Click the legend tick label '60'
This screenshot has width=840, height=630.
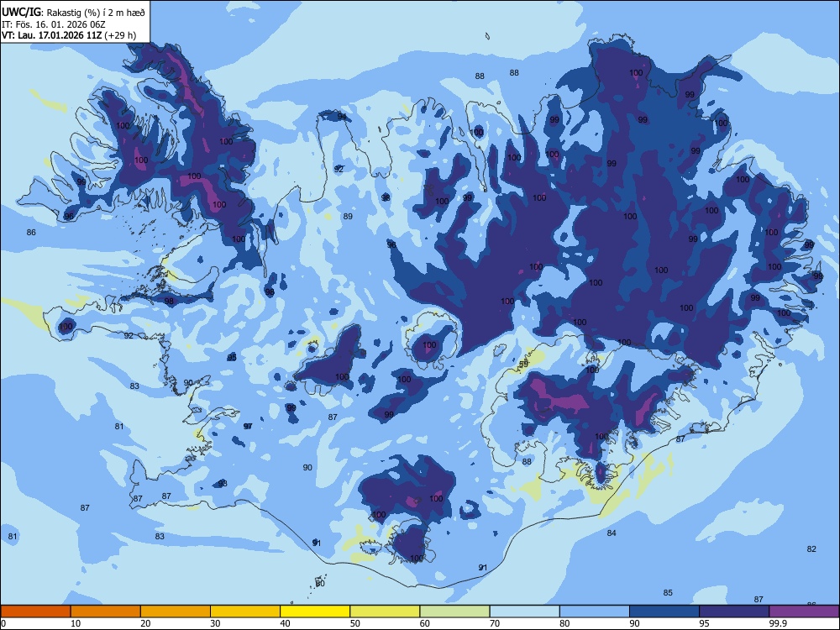click(425, 623)
